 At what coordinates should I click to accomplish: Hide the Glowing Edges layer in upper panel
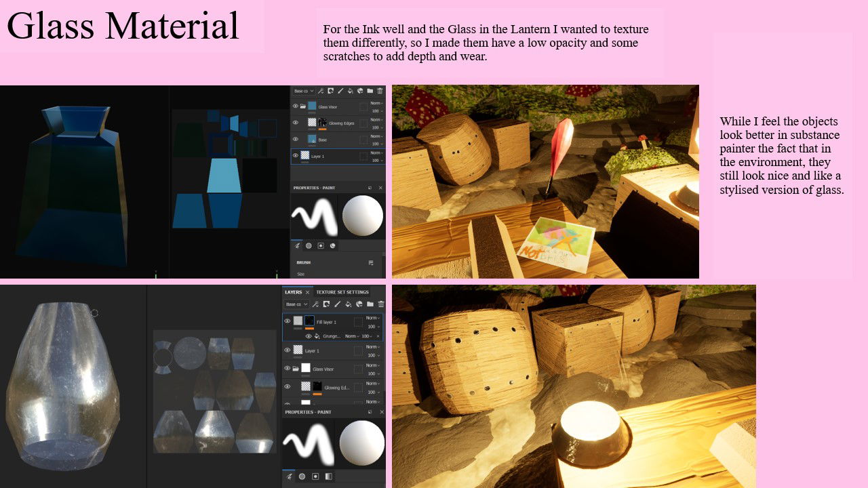coord(296,123)
